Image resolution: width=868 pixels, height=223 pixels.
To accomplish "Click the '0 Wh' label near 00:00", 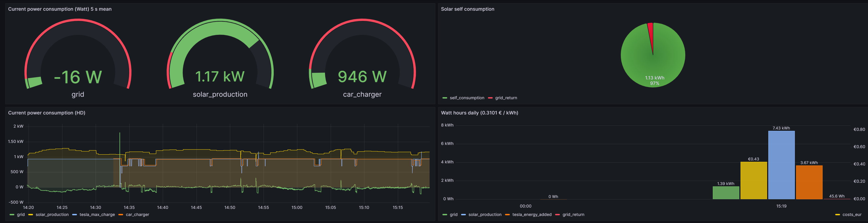I will 553,197.
